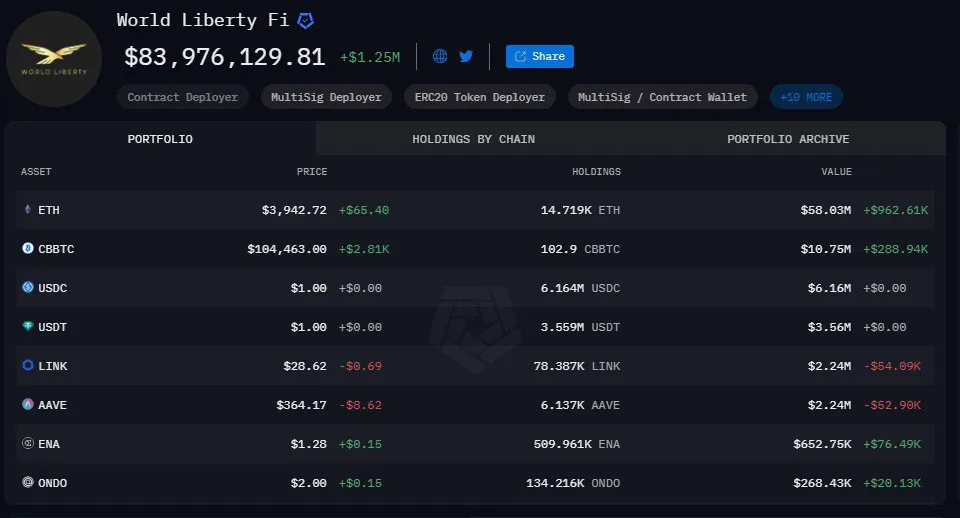Click the ENA token icon
This screenshot has height=518, width=960.
coord(27,444)
